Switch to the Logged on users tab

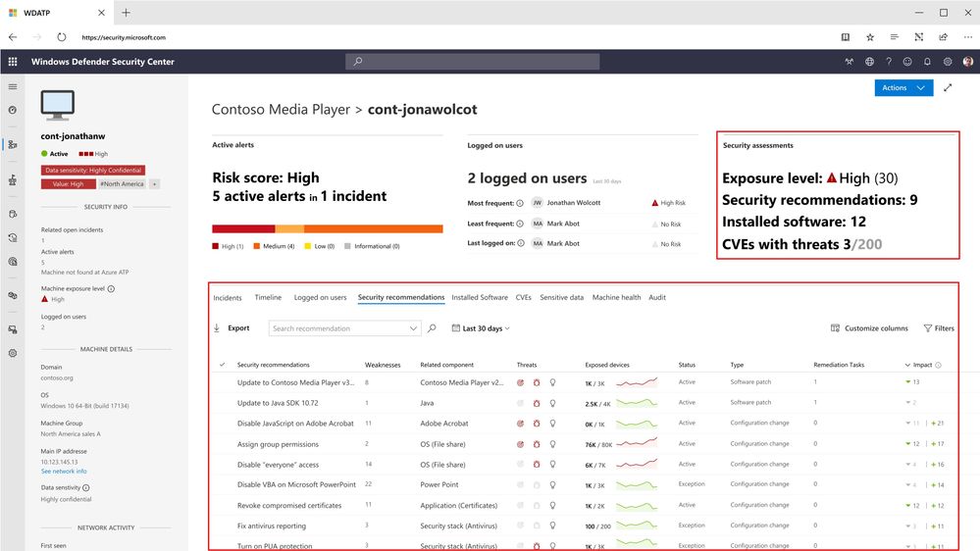pyautogui.click(x=320, y=297)
